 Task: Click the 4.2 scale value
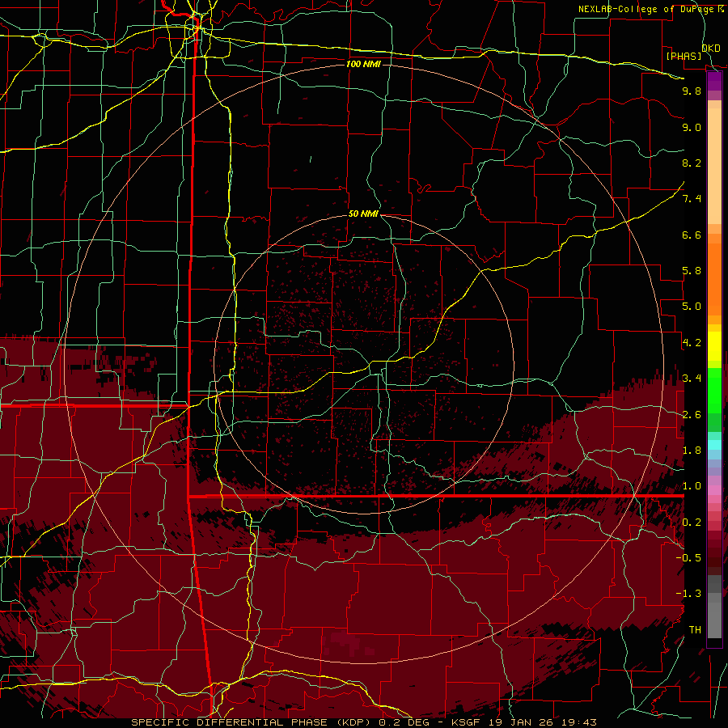tap(692, 343)
